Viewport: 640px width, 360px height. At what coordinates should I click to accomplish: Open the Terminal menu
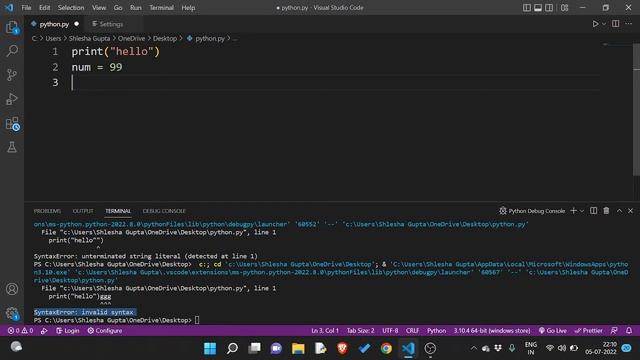point(161,8)
